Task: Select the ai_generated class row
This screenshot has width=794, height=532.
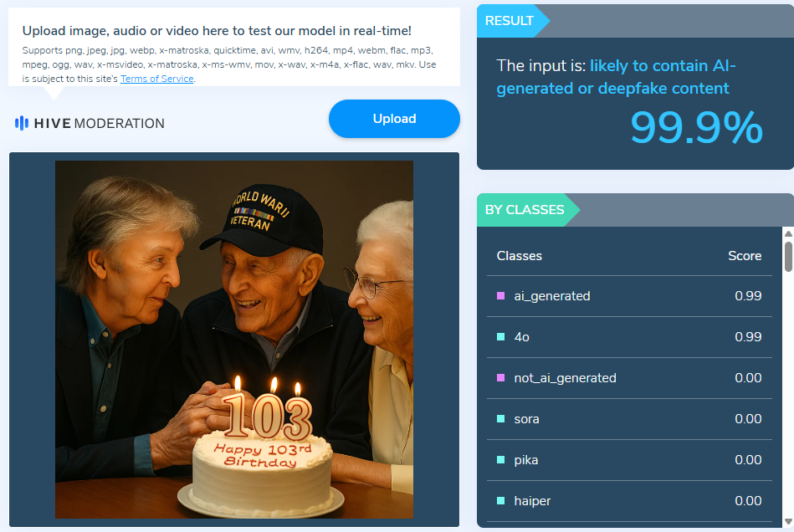Action: pos(629,296)
